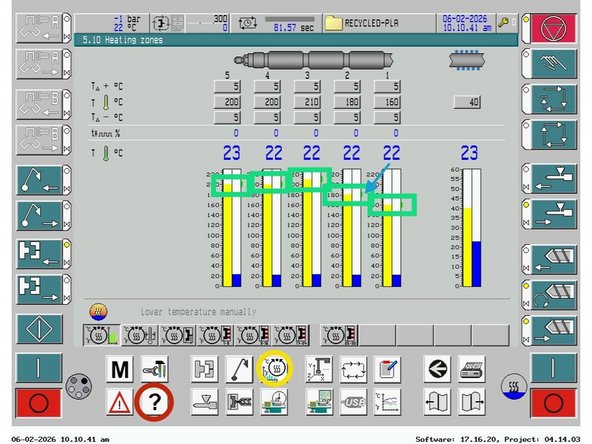This screenshot has width=592, height=444.
Task: Switch to the second tab with thermometer
Action: pos(140,335)
